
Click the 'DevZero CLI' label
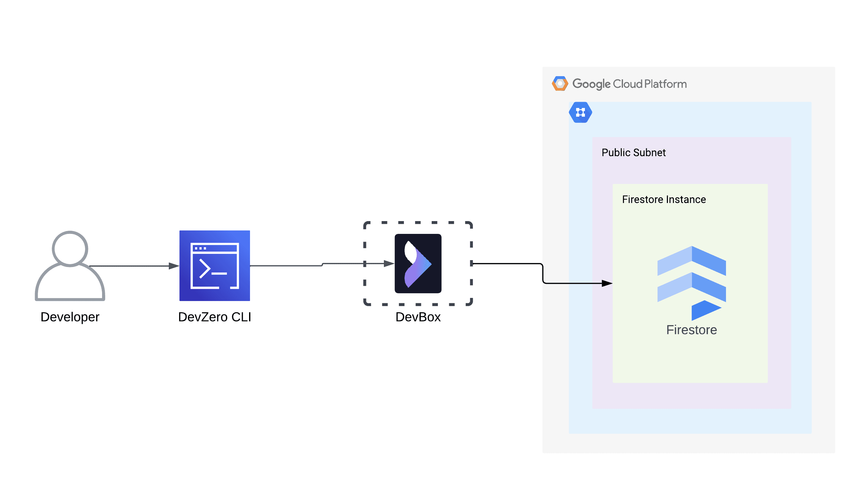215,317
